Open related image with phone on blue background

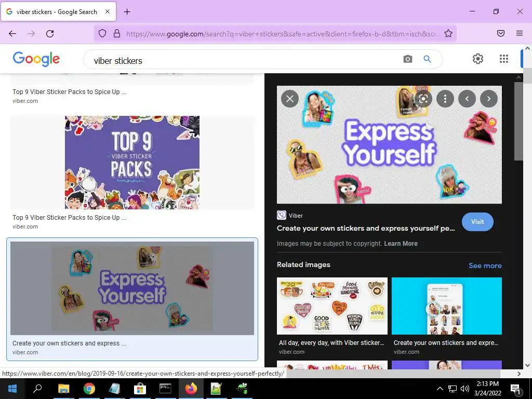tap(446, 306)
